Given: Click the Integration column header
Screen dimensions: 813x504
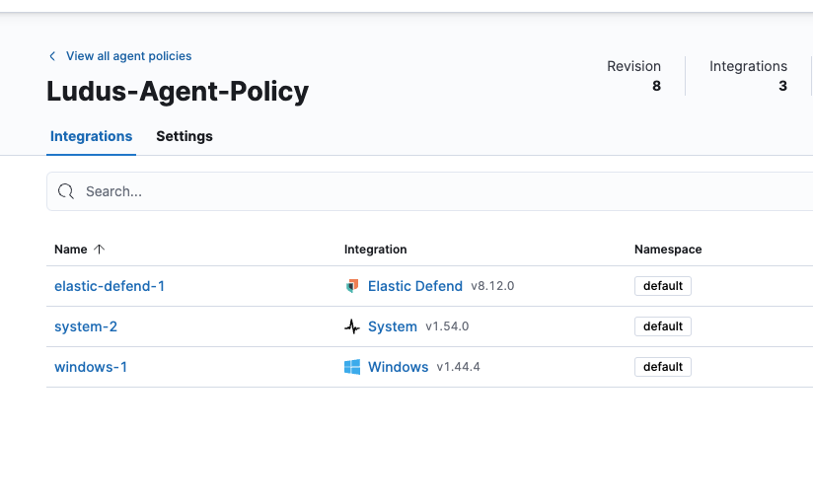Looking at the screenshot, I should coord(375,250).
